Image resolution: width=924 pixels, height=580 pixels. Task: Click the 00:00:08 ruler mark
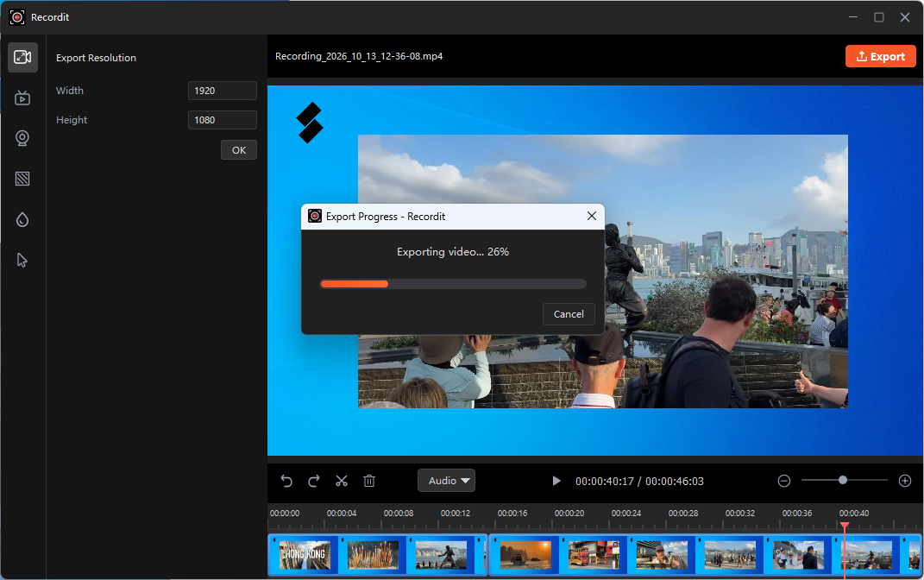click(399, 514)
